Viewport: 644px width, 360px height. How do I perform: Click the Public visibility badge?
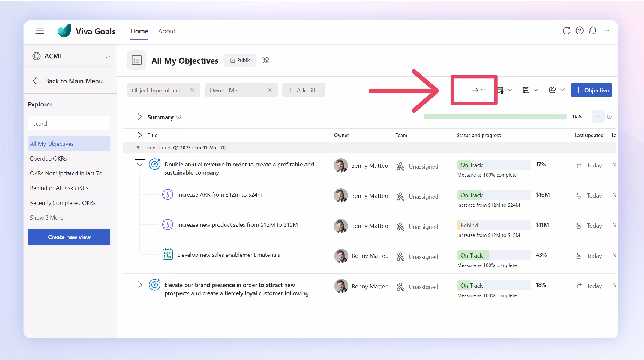[240, 60]
